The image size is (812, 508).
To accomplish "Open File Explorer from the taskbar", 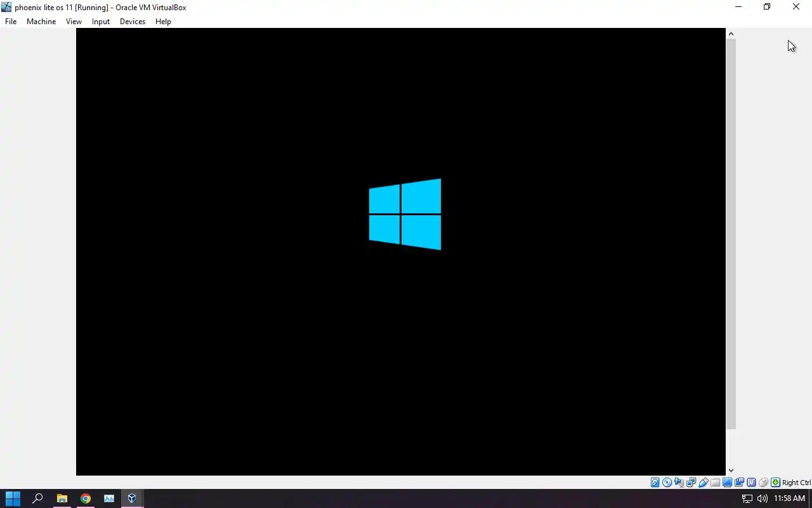I will (x=62, y=498).
